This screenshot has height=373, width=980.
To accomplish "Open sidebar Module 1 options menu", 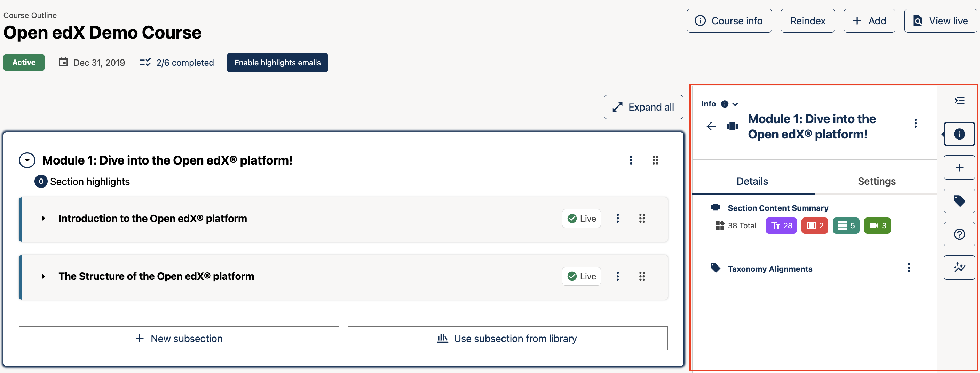I will [915, 123].
